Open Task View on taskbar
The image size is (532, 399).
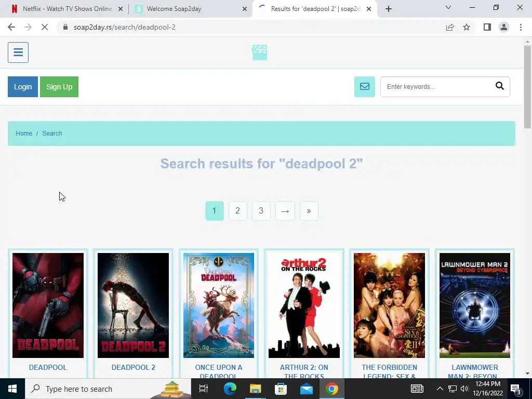(204, 389)
